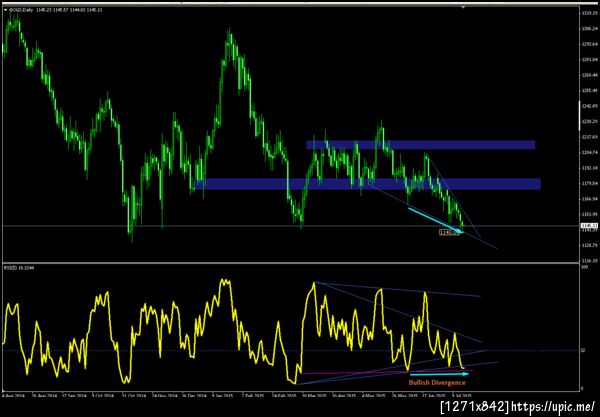Screen dimensions: 600x417
Task: Click the 1217.69 price axis label
Action: click(x=589, y=137)
